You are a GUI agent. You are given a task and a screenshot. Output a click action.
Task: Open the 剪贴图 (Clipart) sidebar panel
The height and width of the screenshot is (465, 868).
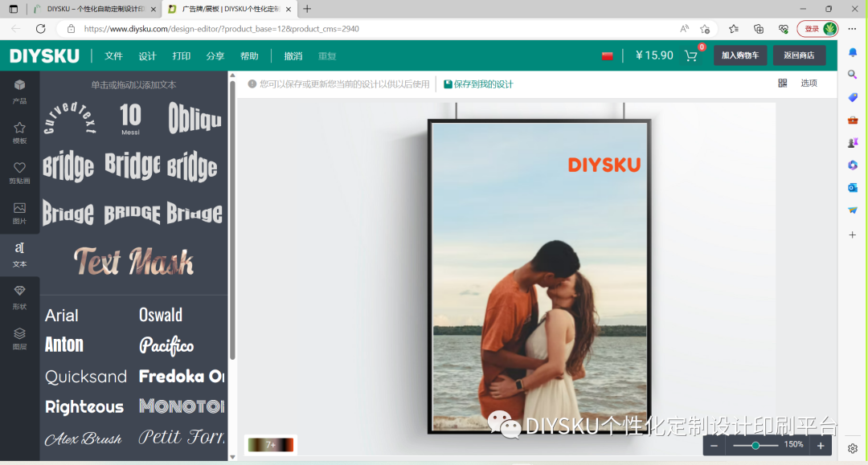click(x=19, y=173)
